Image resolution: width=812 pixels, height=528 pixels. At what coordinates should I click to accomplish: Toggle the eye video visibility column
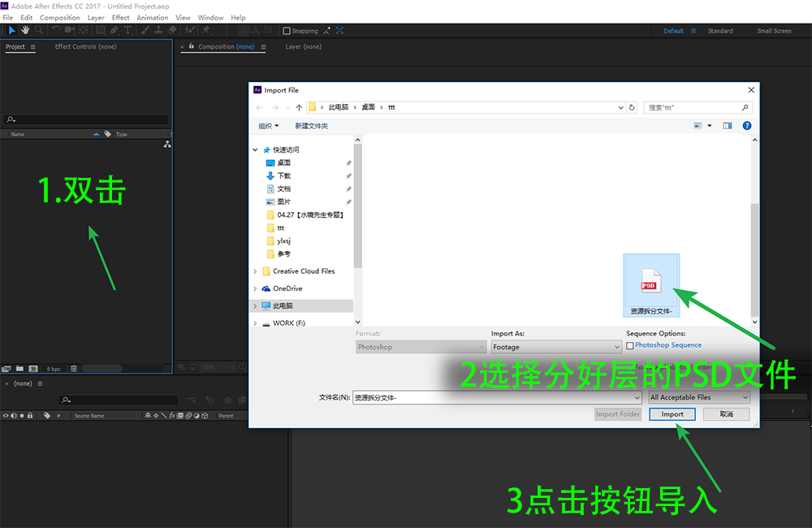tap(6, 416)
